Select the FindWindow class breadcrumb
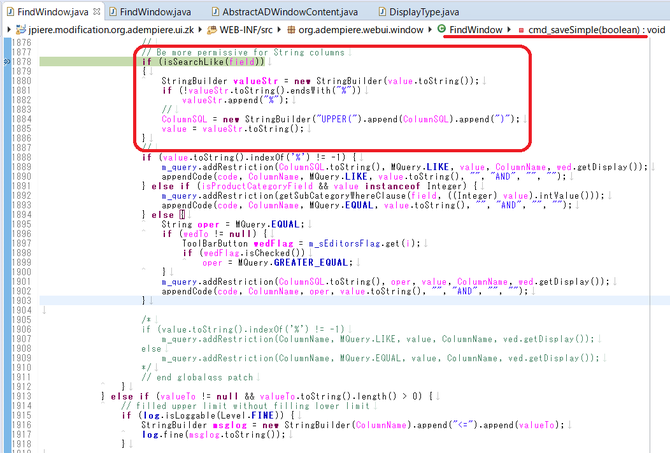This screenshot has height=453, width=670. pos(470,29)
